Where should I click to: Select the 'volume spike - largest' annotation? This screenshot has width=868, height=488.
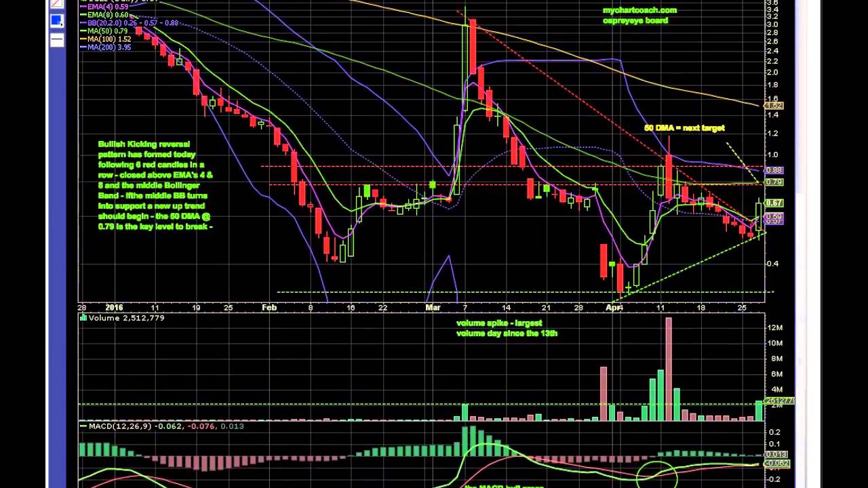(499, 323)
